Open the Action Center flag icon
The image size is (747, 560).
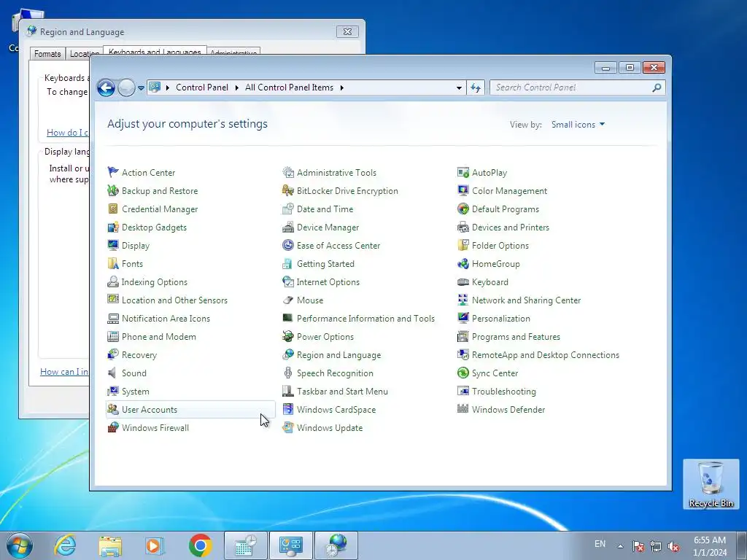(x=113, y=172)
